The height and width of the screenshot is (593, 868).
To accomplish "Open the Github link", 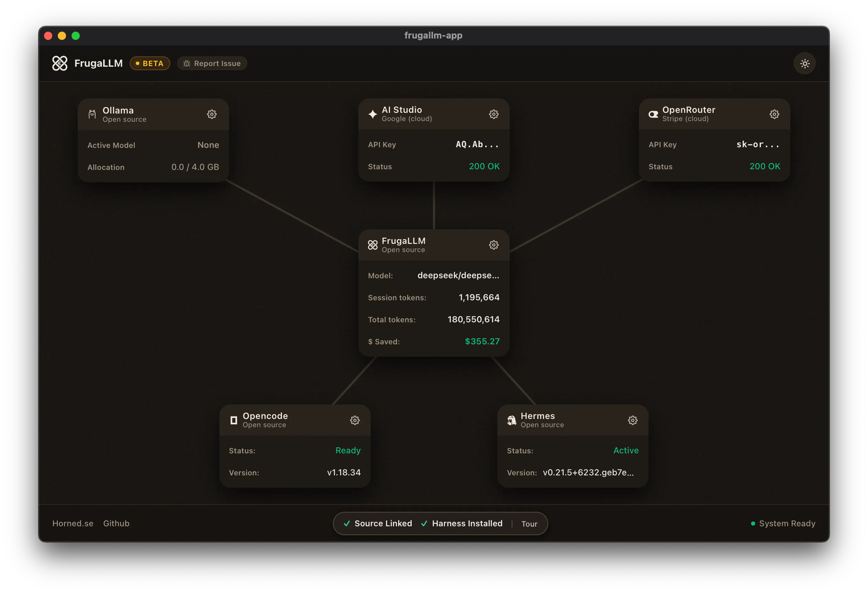I will point(116,524).
